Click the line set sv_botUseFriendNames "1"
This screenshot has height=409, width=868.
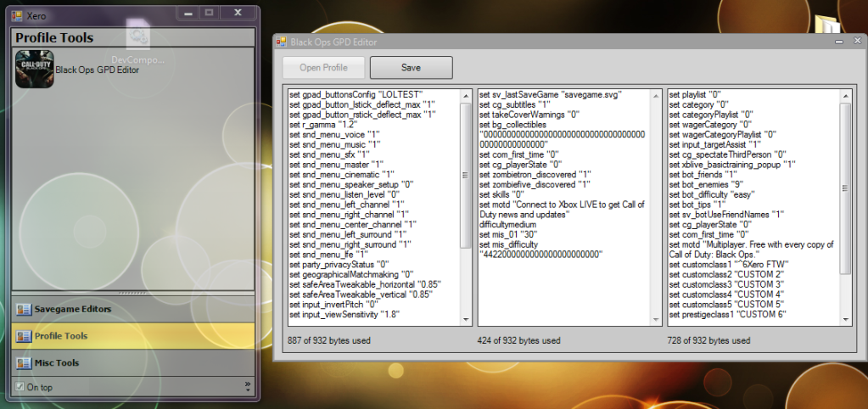[x=726, y=214]
